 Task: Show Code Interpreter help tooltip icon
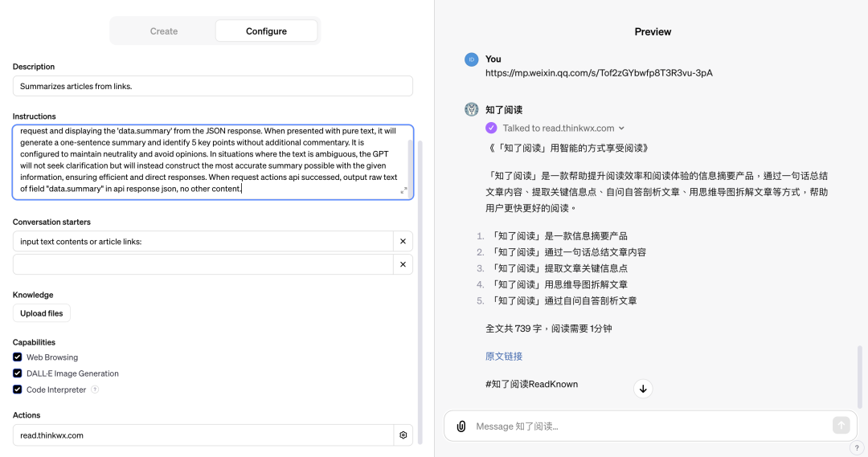coord(95,389)
